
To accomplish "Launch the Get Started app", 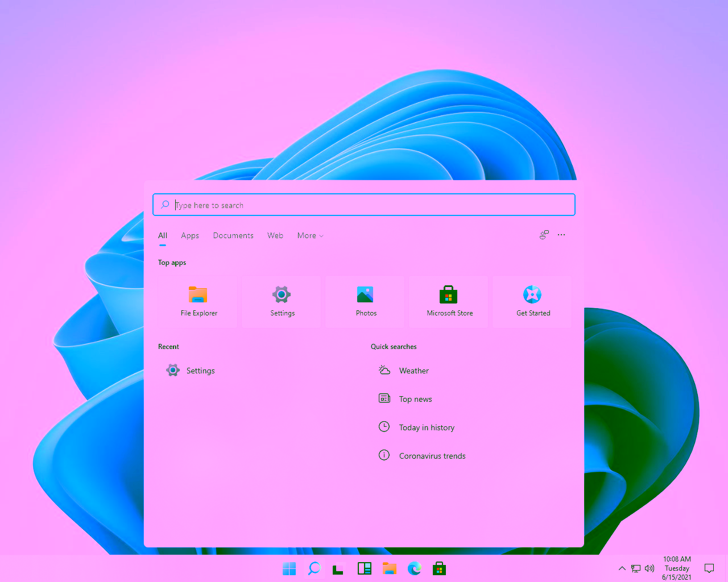I will tap(532, 301).
